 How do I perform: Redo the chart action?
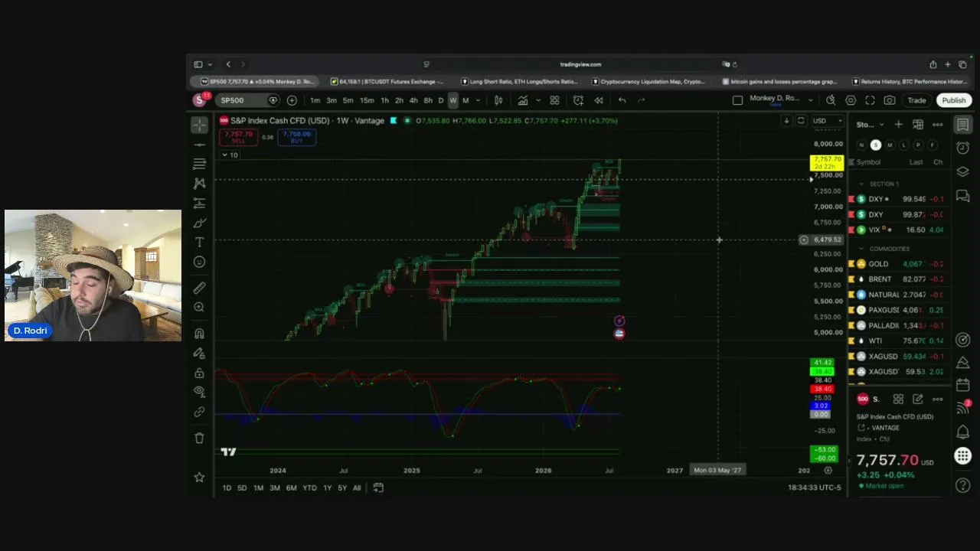click(642, 100)
